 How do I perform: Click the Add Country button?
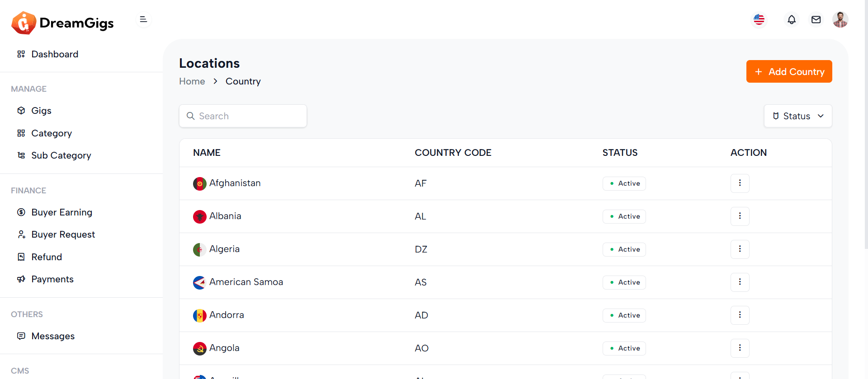pyautogui.click(x=789, y=71)
